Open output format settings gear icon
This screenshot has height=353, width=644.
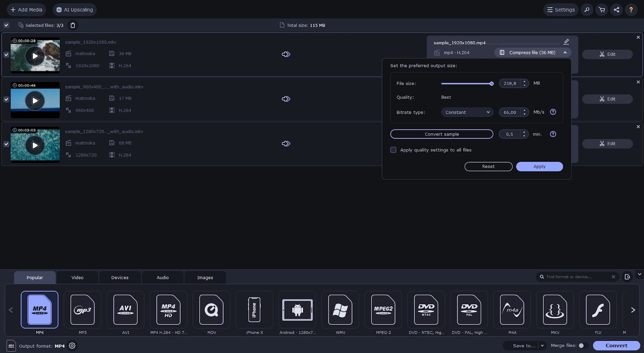[x=72, y=346]
